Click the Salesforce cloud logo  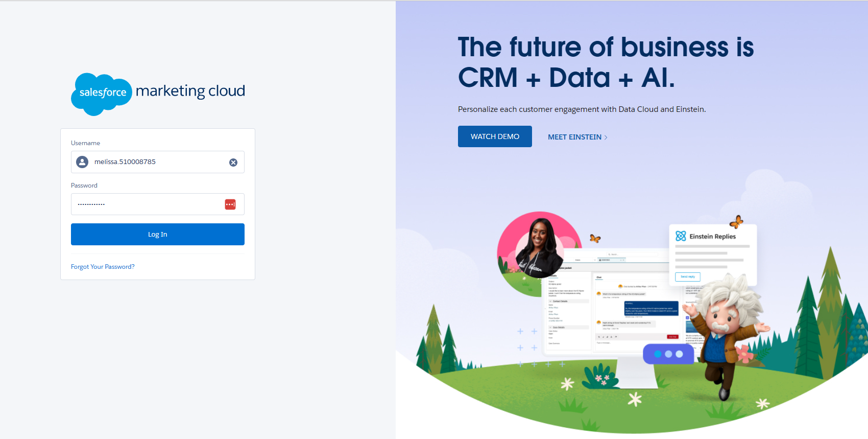(102, 94)
